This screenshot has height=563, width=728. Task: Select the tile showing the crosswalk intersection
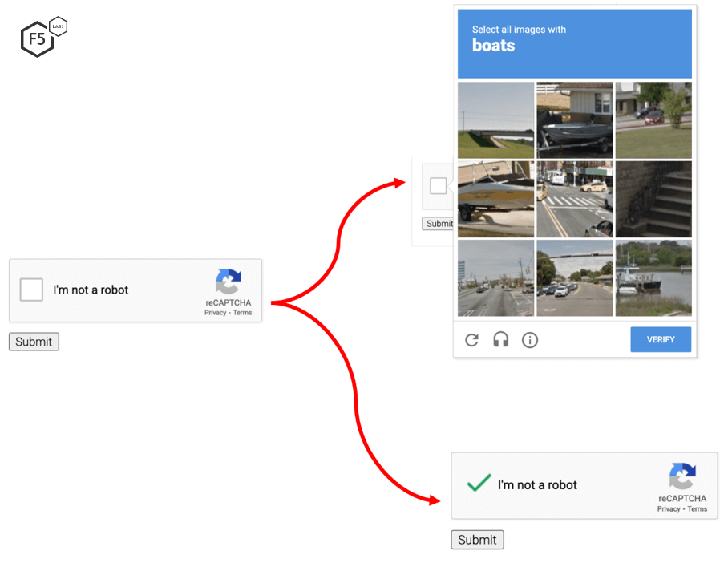coord(574,199)
